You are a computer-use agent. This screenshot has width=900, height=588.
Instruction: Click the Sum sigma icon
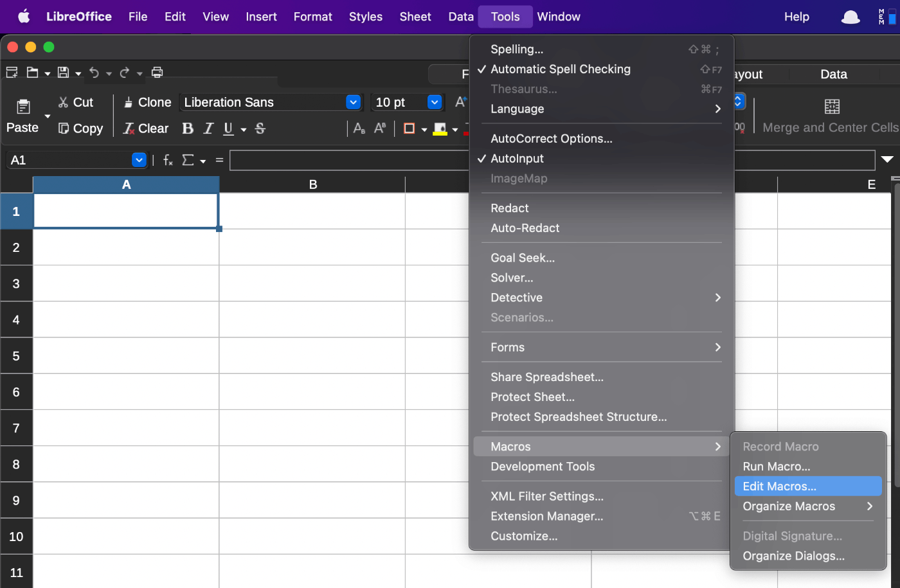(x=188, y=160)
